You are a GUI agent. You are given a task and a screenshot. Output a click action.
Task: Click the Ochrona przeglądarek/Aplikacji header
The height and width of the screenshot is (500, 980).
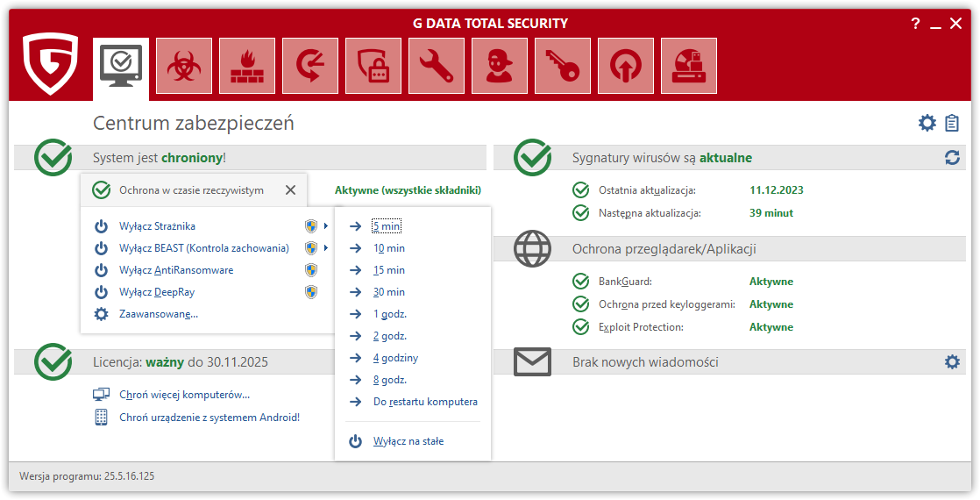tap(664, 249)
